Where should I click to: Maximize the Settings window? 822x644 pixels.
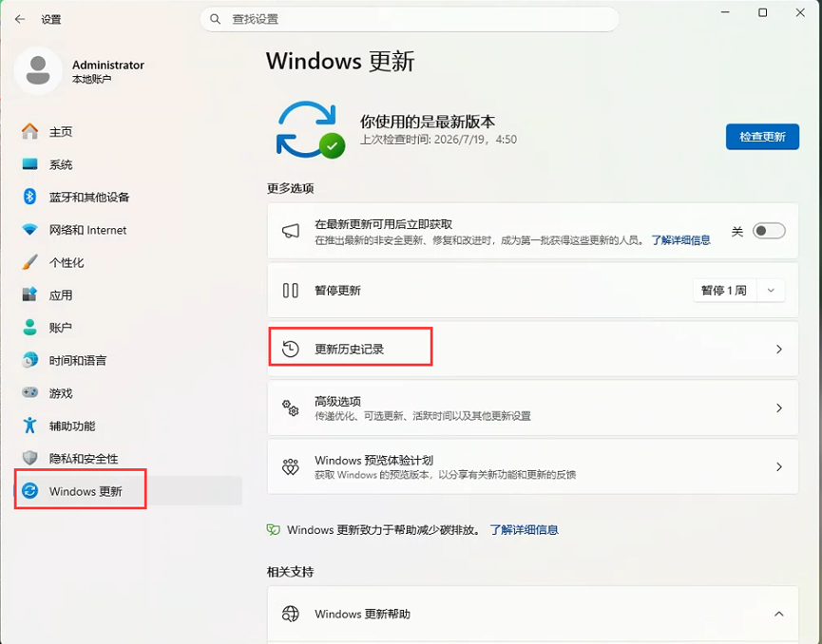point(763,12)
